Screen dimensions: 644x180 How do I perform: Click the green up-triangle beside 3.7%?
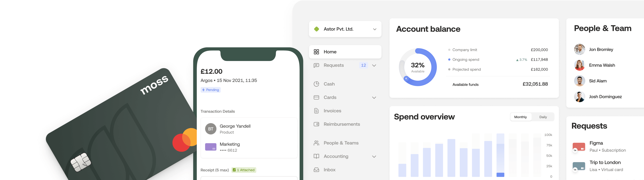pyautogui.click(x=517, y=60)
